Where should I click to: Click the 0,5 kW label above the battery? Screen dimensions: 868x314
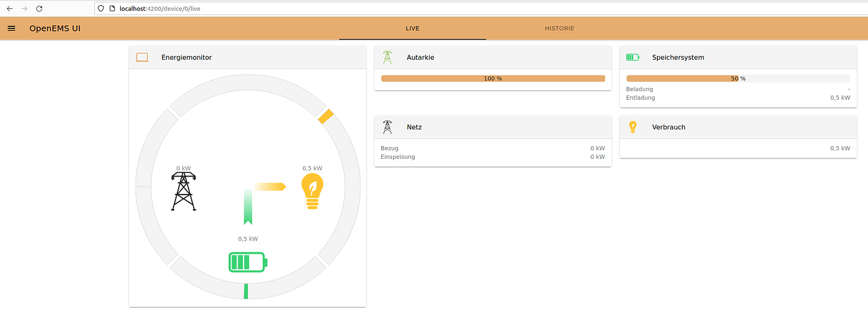pyautogui.click(x=248, y=239)
